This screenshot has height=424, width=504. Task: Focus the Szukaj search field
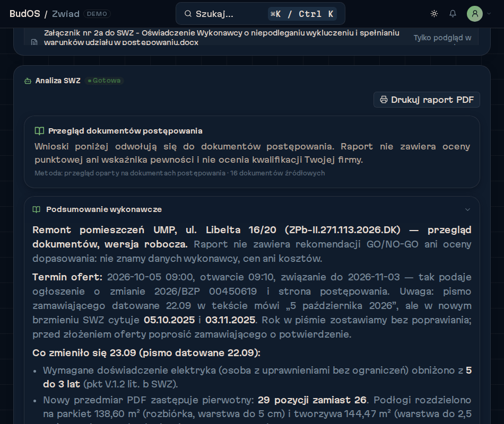[260, 14]
